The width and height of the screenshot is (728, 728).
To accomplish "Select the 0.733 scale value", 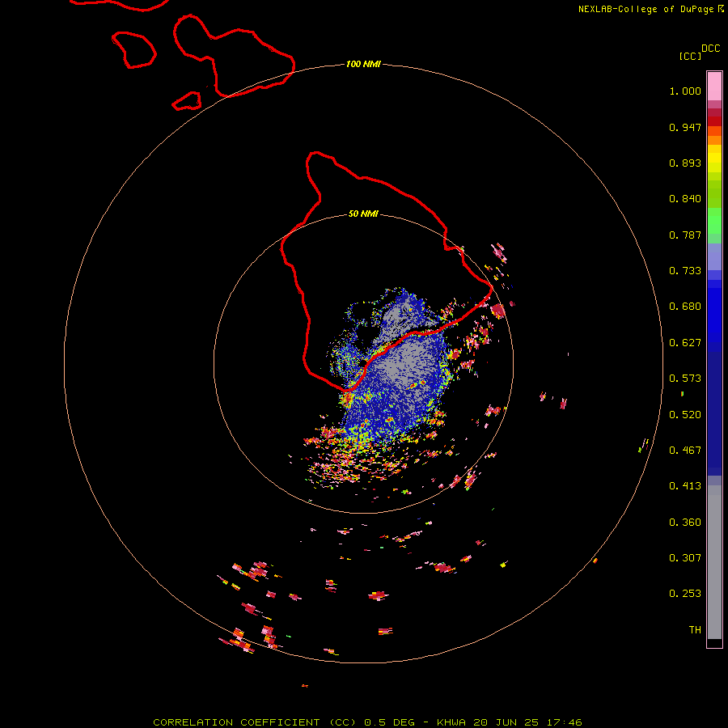I will (685, 271).
